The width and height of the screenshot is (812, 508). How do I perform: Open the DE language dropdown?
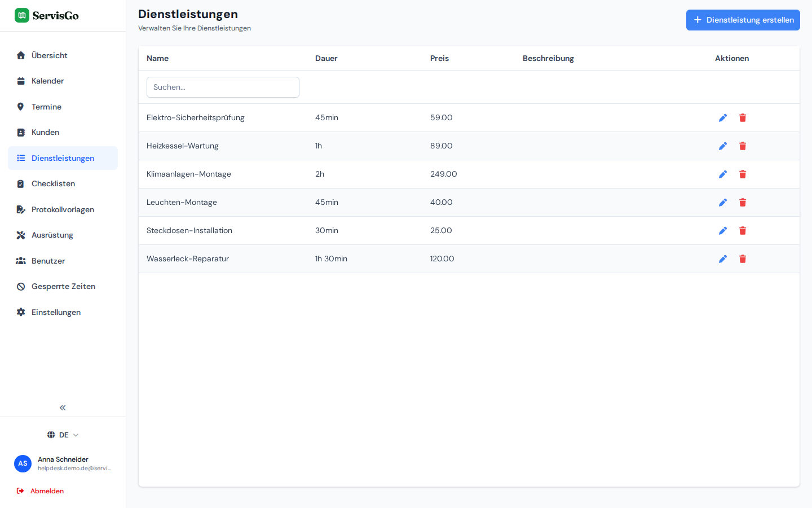(x=63, y=435)
